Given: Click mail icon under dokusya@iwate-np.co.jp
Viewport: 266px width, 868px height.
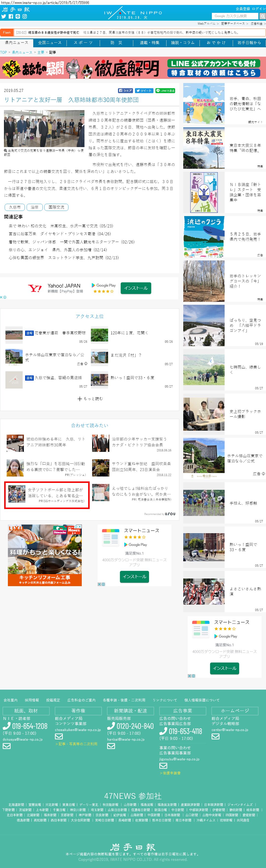Looking at the screenshot, I should pyautogui.click(x=6, y=746).
